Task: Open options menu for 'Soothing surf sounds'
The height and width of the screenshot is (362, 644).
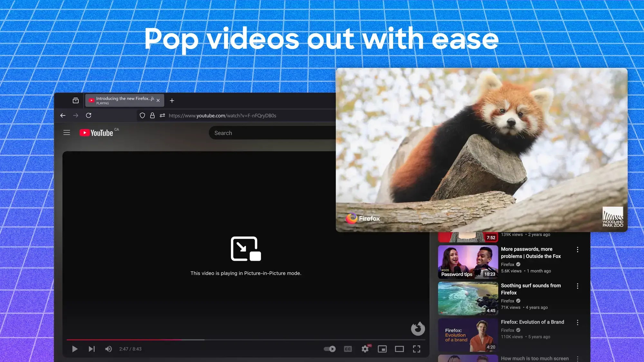Action: (578, 286)
